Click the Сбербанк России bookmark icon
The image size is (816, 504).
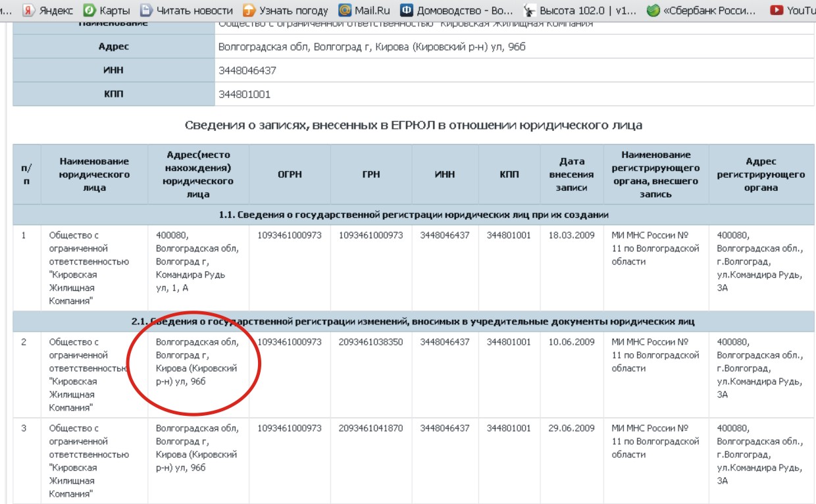pos(653,10)
